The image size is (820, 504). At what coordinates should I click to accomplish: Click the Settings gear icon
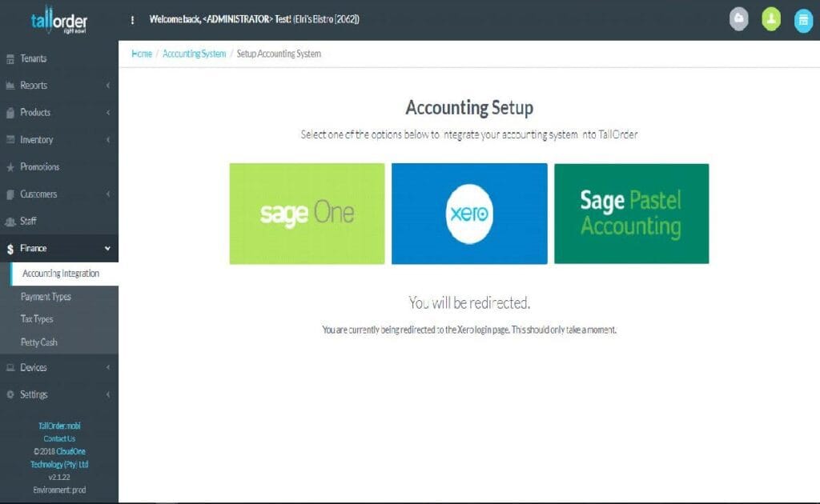point(10,395)
